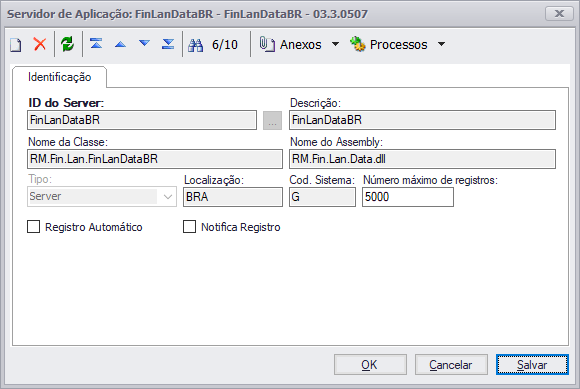Click the 6/10 record counter
Screen dimensions: 580x389
[225, 45]
